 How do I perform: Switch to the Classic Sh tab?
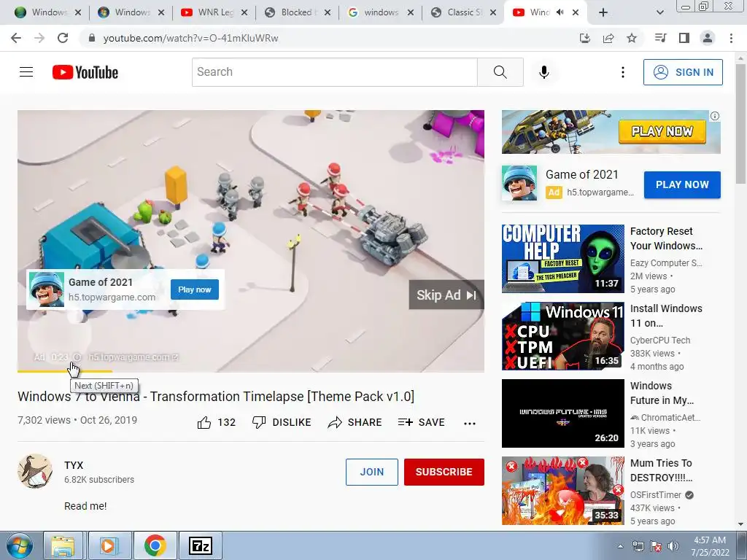tap(463, 12)
